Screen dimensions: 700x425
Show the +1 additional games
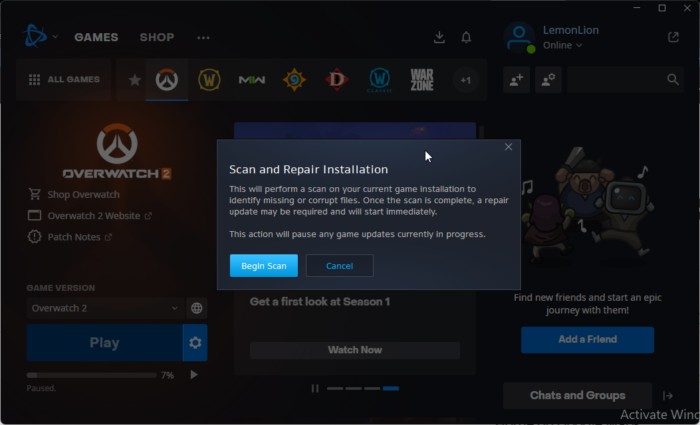click(466, 80)
